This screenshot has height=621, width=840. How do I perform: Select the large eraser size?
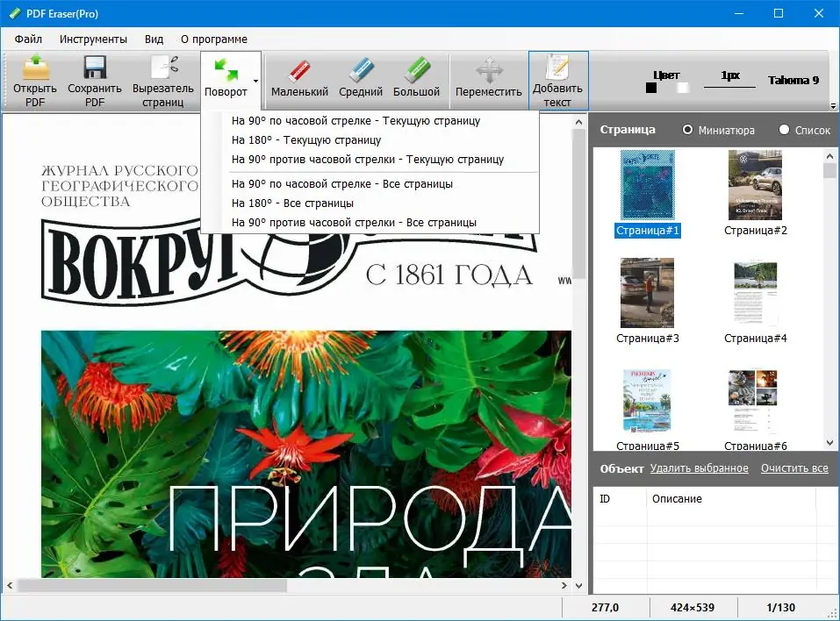pyautogui.click(x=419, y=79)
